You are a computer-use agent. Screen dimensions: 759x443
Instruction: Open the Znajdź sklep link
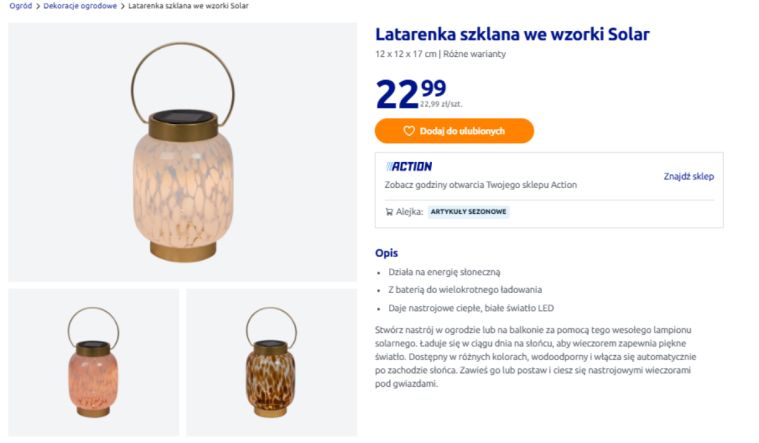689,176
